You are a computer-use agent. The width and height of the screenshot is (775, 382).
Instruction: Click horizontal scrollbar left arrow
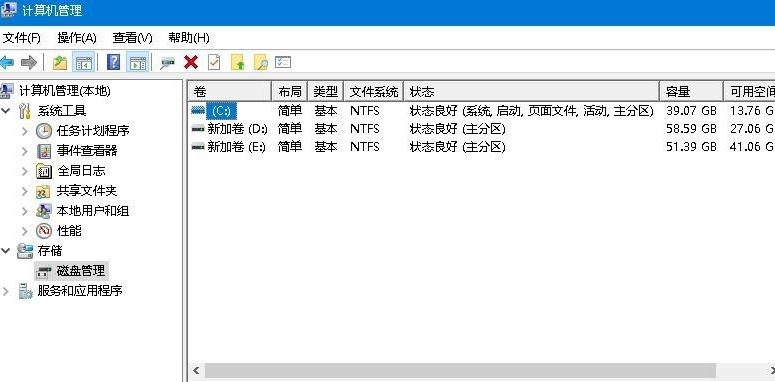[x=196, y=371]
